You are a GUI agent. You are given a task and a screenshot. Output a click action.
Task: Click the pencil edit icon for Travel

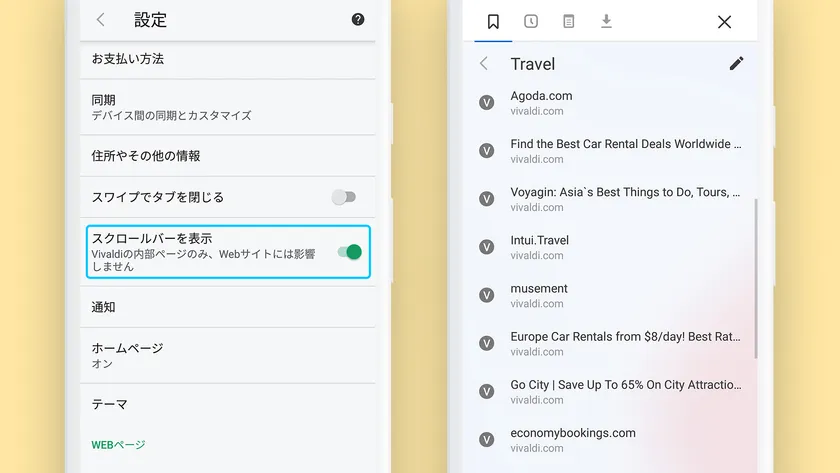[736, 64]
